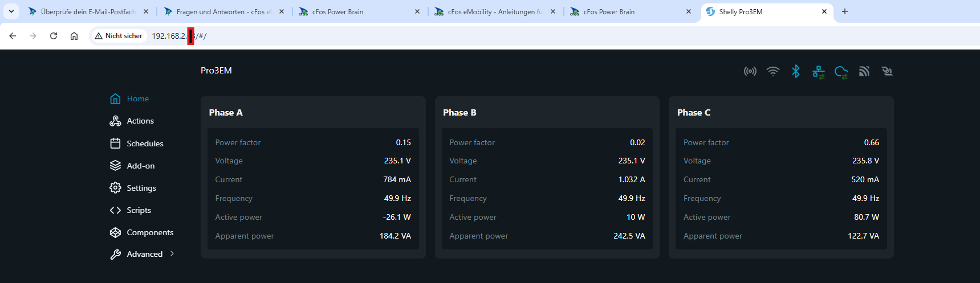Open the Actions page
The image size is (980, 283).
(140, 121)
